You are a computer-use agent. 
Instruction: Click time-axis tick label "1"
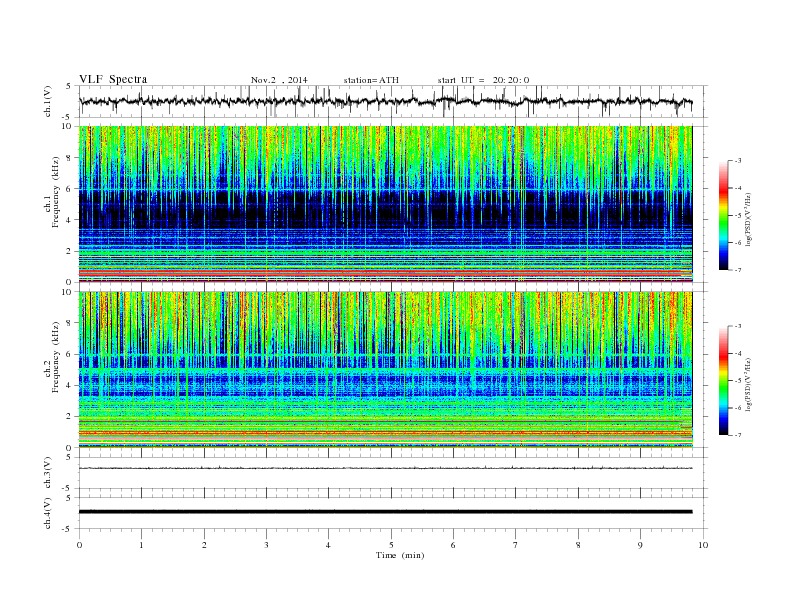(141, 545)
